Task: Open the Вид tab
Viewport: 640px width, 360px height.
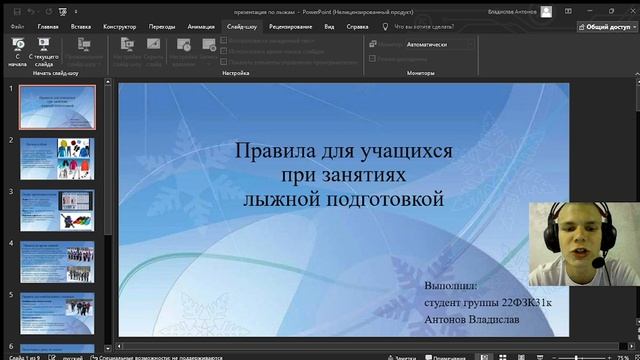Action: (x=329, y=27)
